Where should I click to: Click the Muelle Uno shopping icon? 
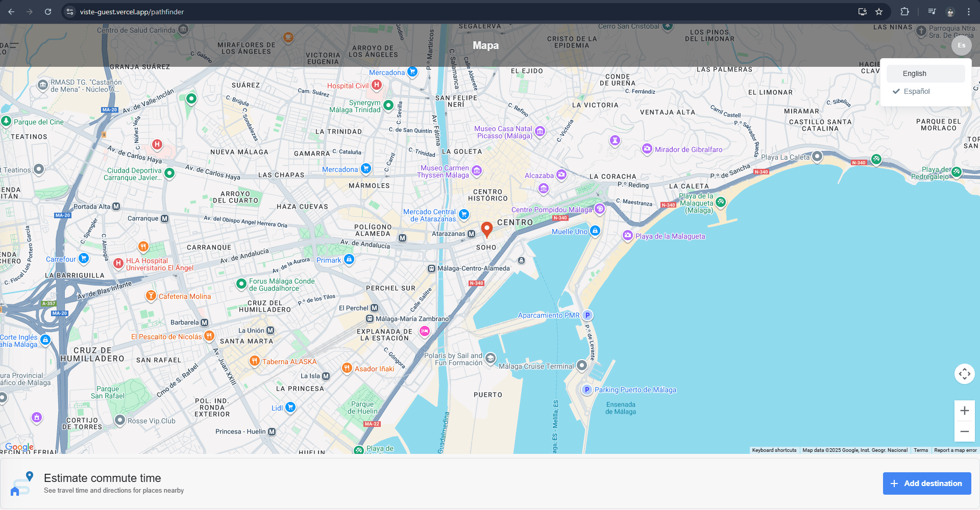[x=595, y=231]
